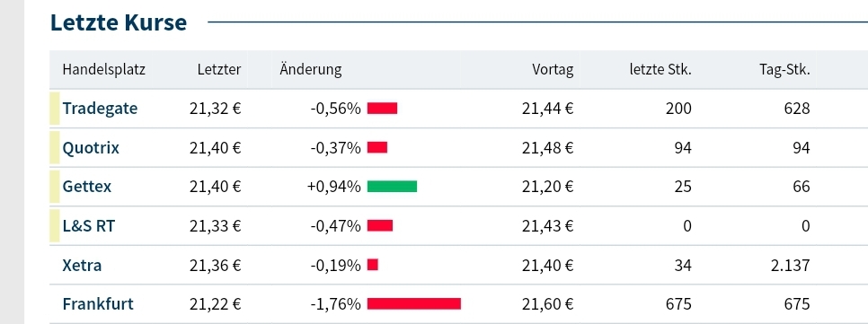Click the red Tradegate change bar
This screenshot has height=324, width=868.
[x=383, y=109]
